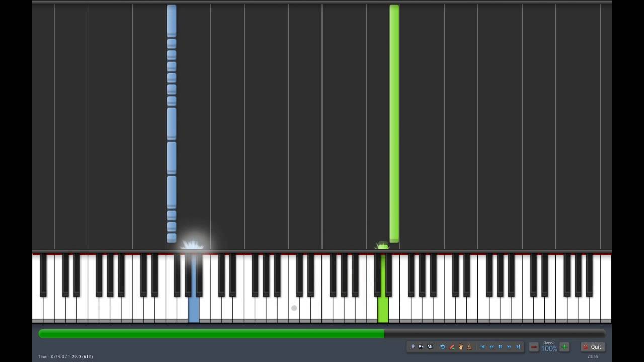
Task: Select the red bookmark marker icon
Action: pyautogui.click(x=452, y=347)
